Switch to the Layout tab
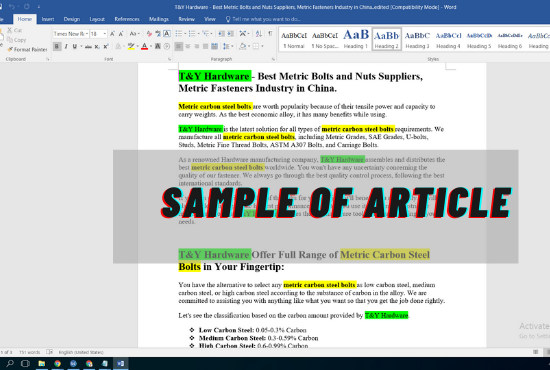 click(97, 19)
